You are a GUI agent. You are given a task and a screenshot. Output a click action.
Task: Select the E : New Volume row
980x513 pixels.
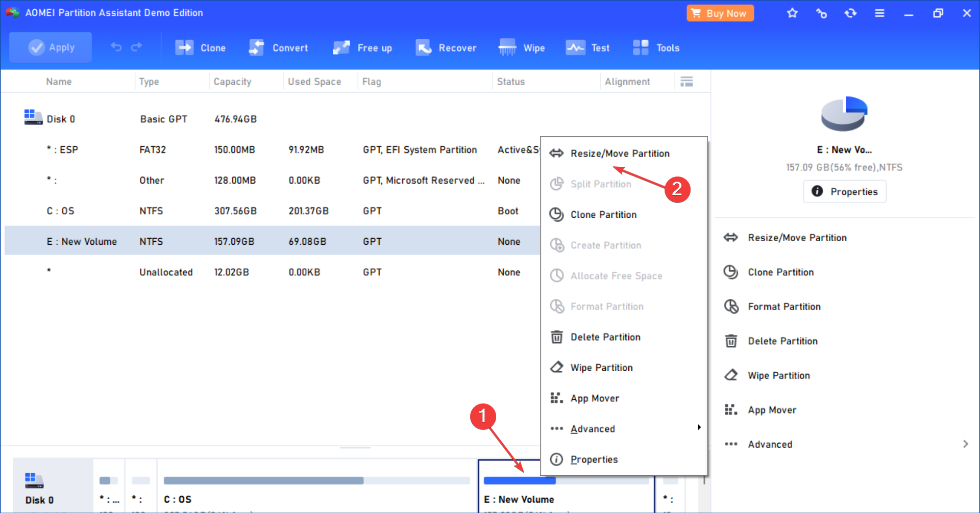[x=273, y=241]
